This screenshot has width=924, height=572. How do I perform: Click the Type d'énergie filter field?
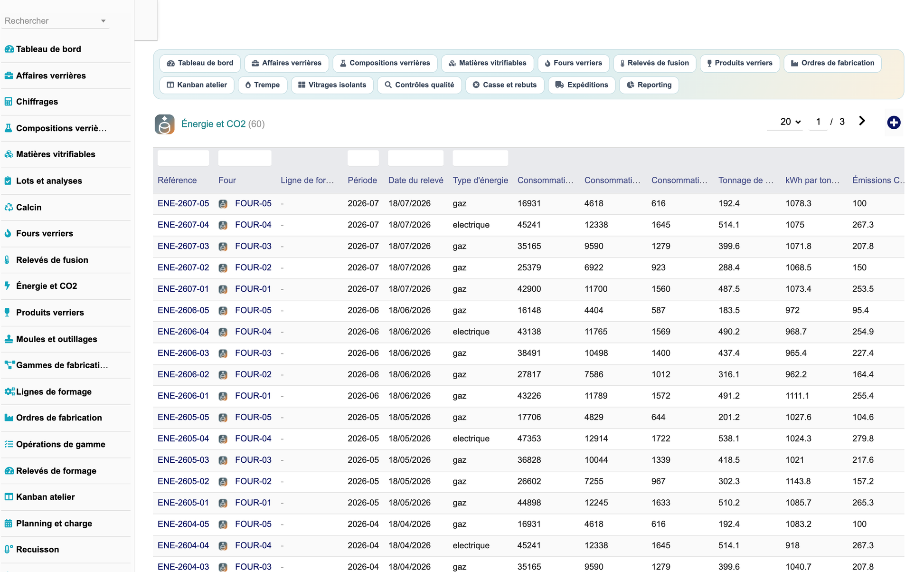481,158
